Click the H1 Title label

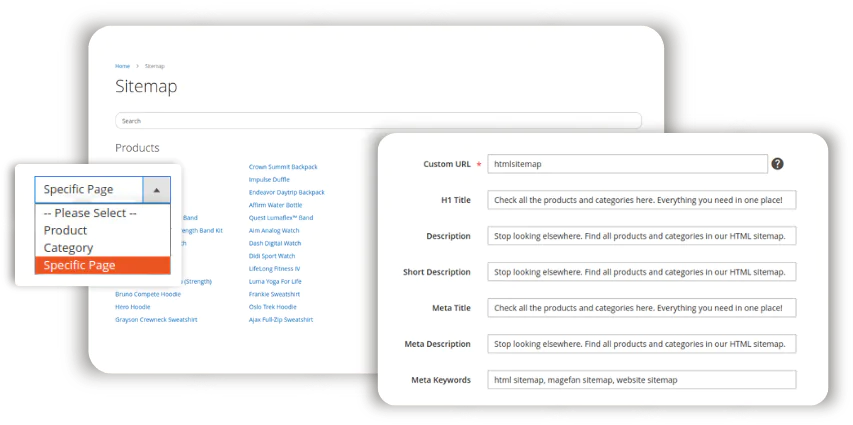pos(456,200)
